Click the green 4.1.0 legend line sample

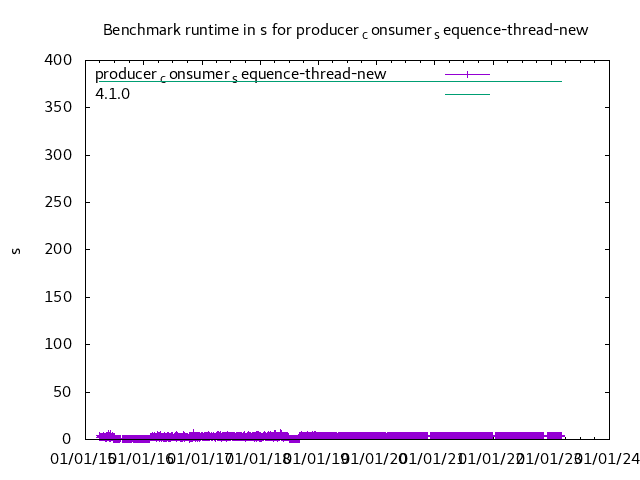pyautogui.click(x=467, y=94)
